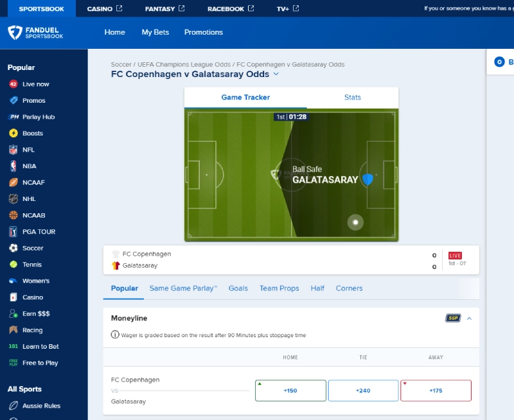Open the Team Props tab

click(279, 288)
